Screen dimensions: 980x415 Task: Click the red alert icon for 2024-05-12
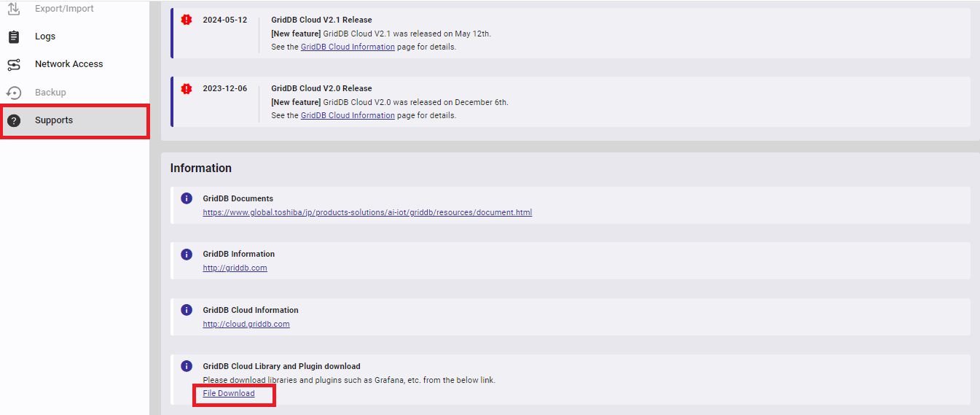click(x=187, y=20)
